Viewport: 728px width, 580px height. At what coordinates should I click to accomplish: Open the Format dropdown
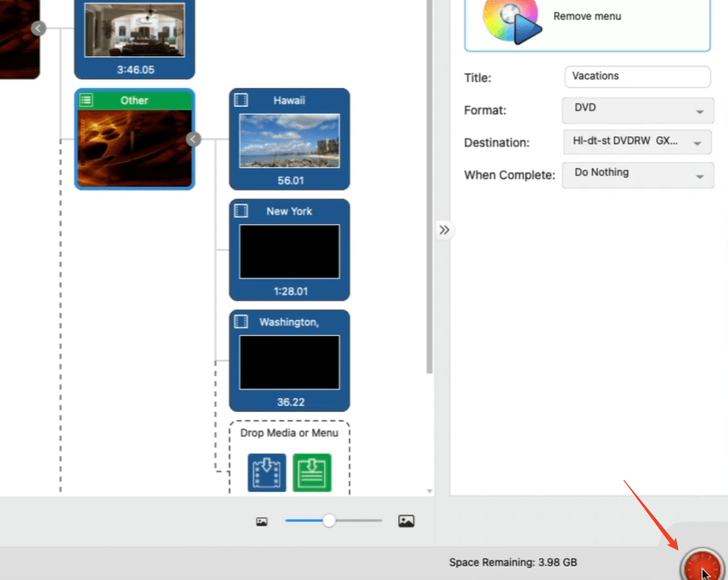(x=638, y=110)
